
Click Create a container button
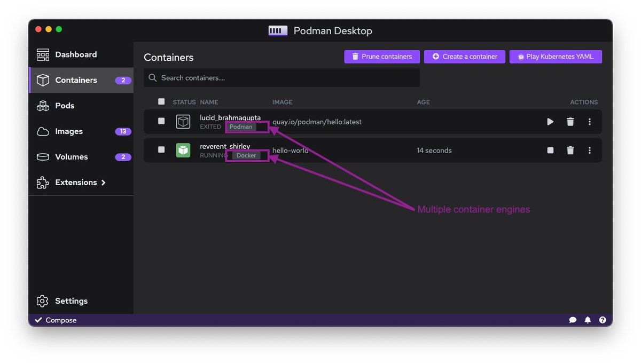pyautogui.click(x=465, y=57)
